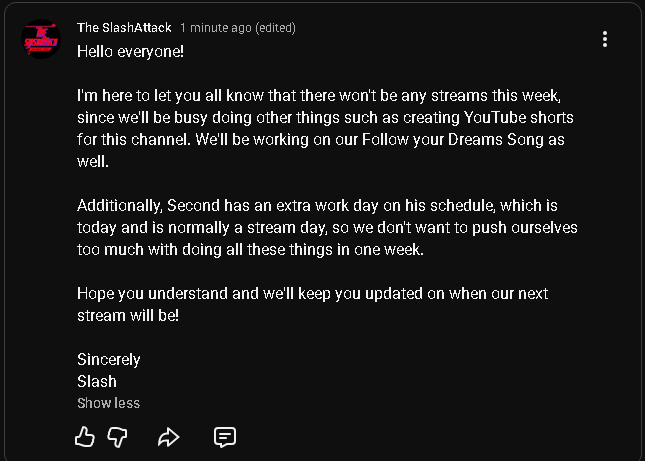Share this community post
This screenshot has width=645, height=461.
[x=169, y=437]
